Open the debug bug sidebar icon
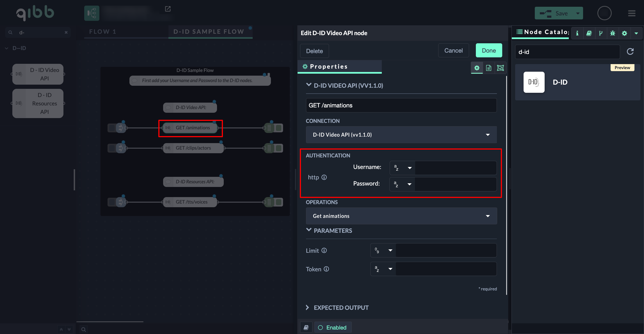Viewport: 644px width, 334px height. point(613,33)
